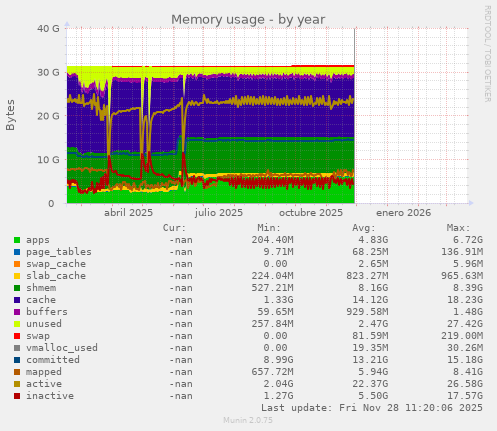This screenshot has width=497, height=431.
Task: Click the 'Cur:' column header
Action: pos(174,228)
